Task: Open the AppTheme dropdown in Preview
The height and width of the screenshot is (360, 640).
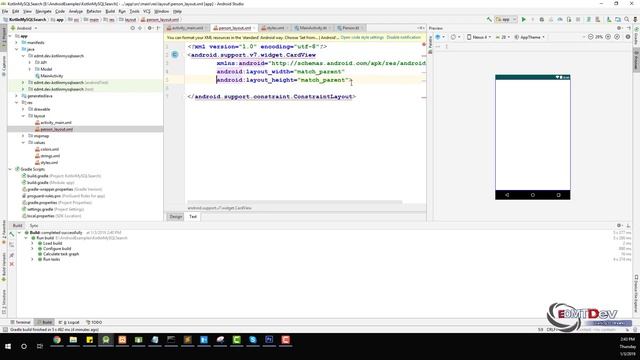Action: [x=529, y=37]
